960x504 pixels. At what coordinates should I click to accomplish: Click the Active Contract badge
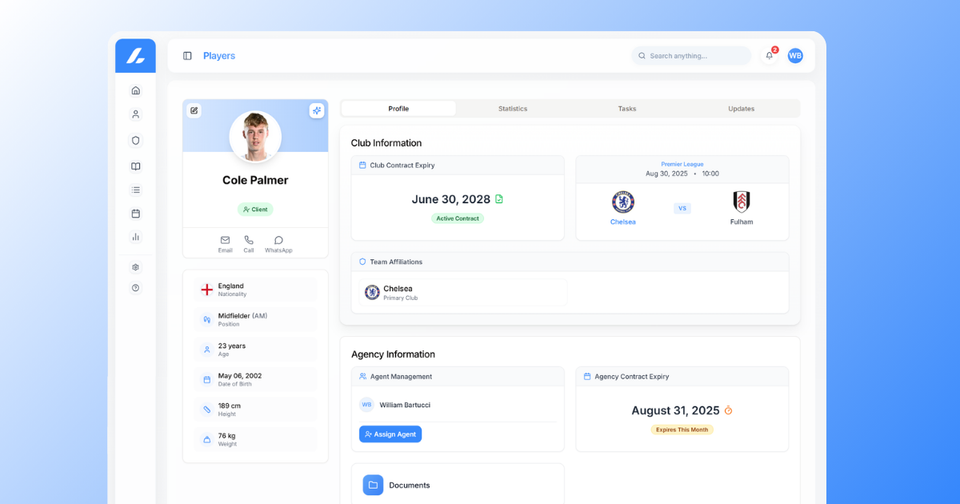pyautogui.click(x=457, y=218)
